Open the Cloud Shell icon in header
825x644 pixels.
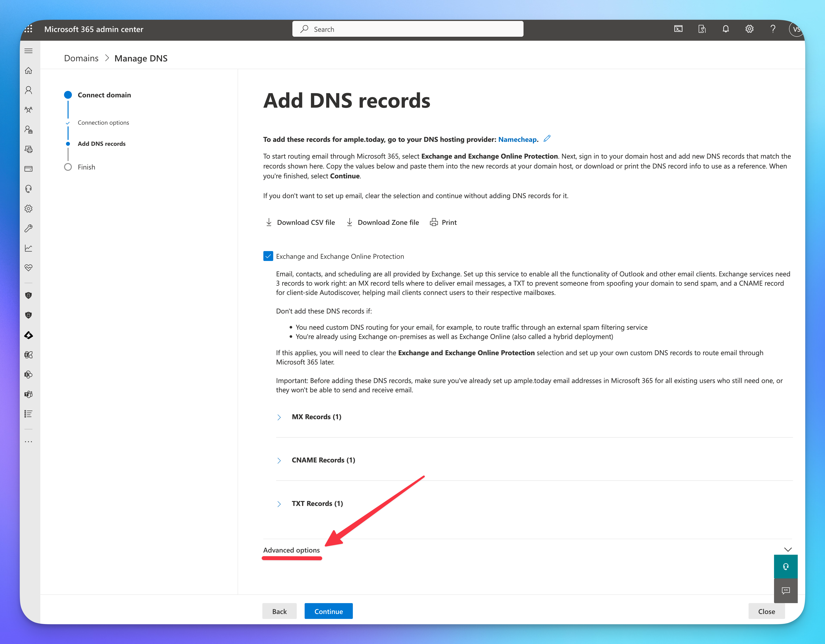tap(678, 29)
